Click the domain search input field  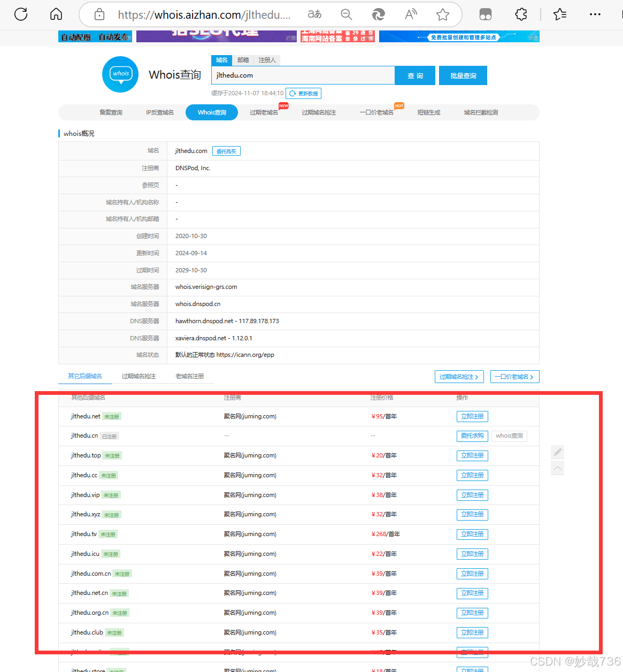303,75
